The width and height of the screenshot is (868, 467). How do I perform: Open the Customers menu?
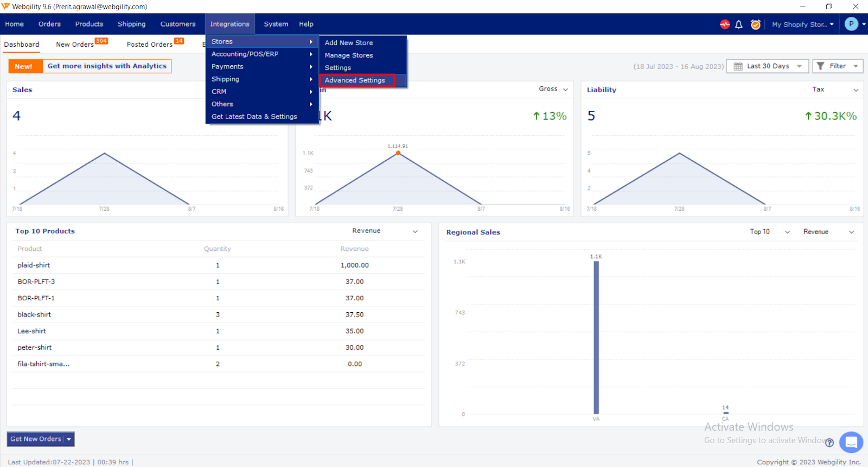coord(178,24)
